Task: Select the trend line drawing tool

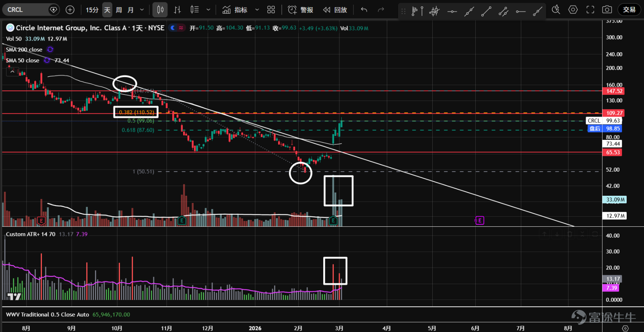Action: [x=486, y=11]
